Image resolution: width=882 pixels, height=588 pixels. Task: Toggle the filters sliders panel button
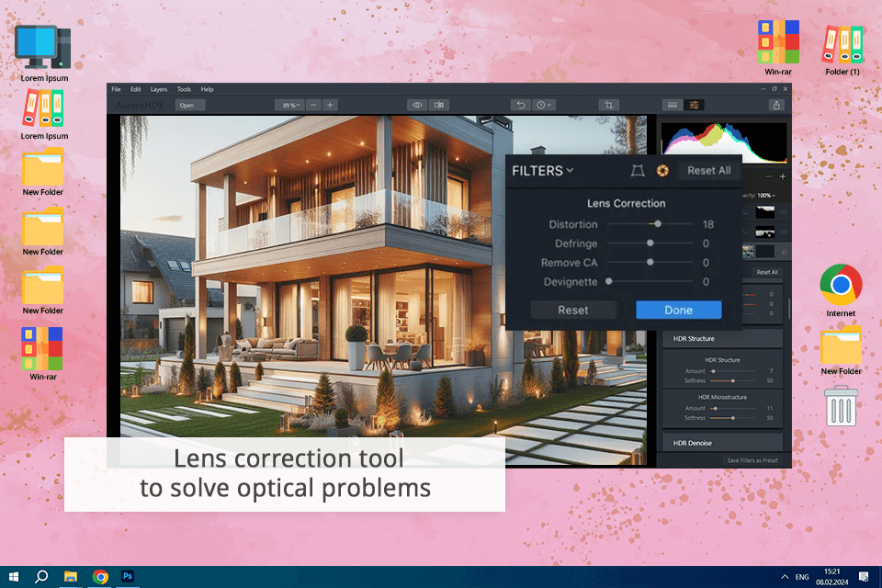coord(695,106)
